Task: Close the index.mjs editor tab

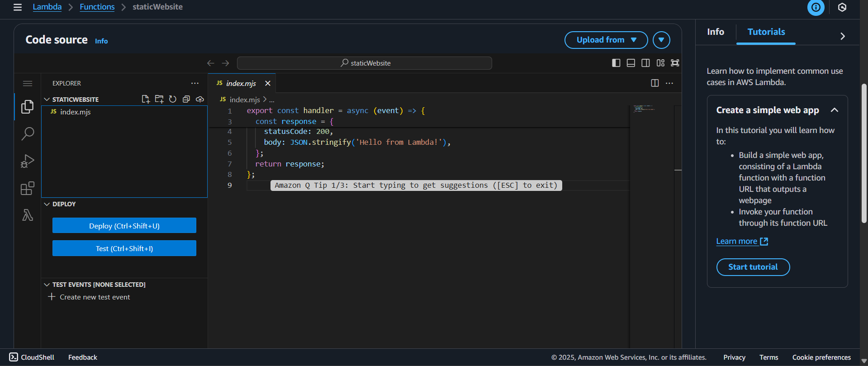Action: pyautogui.click(x=268, y=83)
